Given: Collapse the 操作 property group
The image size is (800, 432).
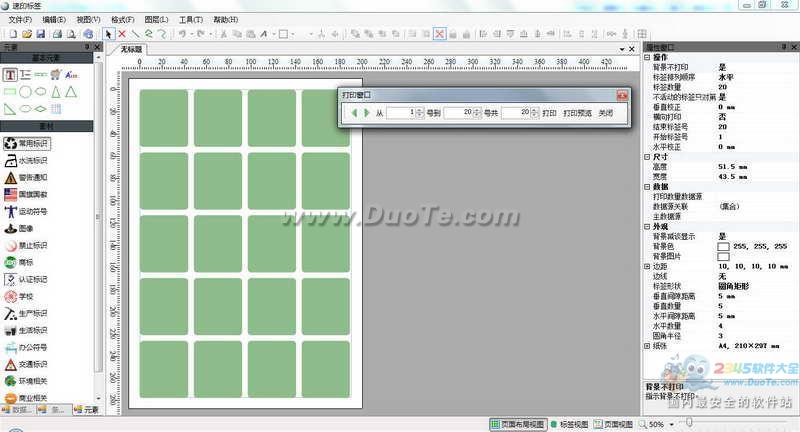Looking at the screenshot, I should point(646,57).
